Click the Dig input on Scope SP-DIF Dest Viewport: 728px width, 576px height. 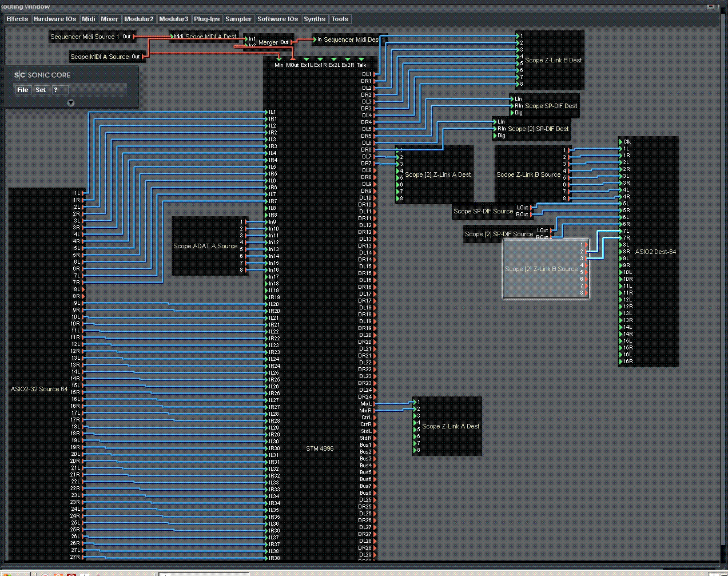512,113
